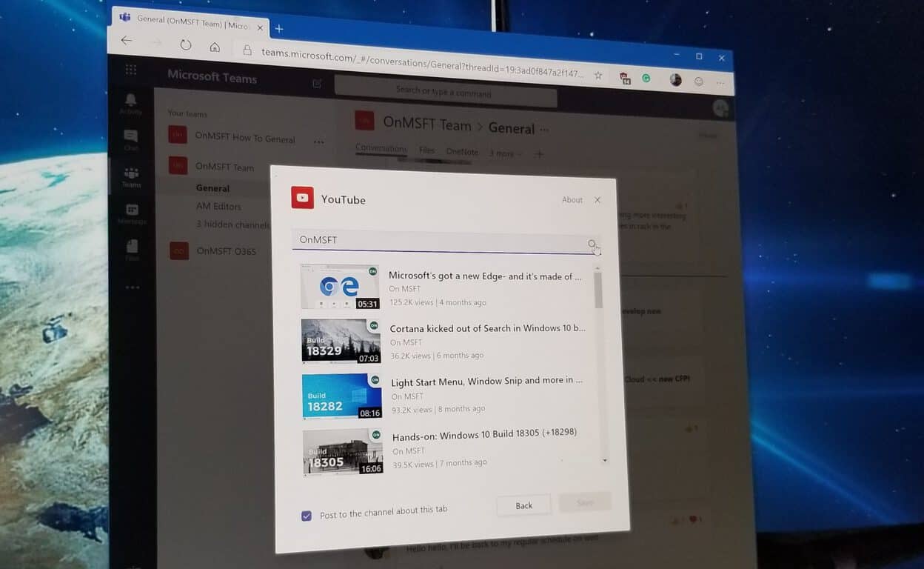Open General channel ellipsis options
The width and height of the screenshot is (924, 569).
(x=545, y=130)
